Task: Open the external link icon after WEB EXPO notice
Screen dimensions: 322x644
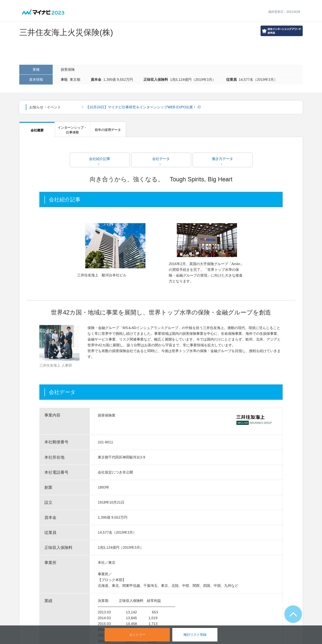Action: pos(199,107)
